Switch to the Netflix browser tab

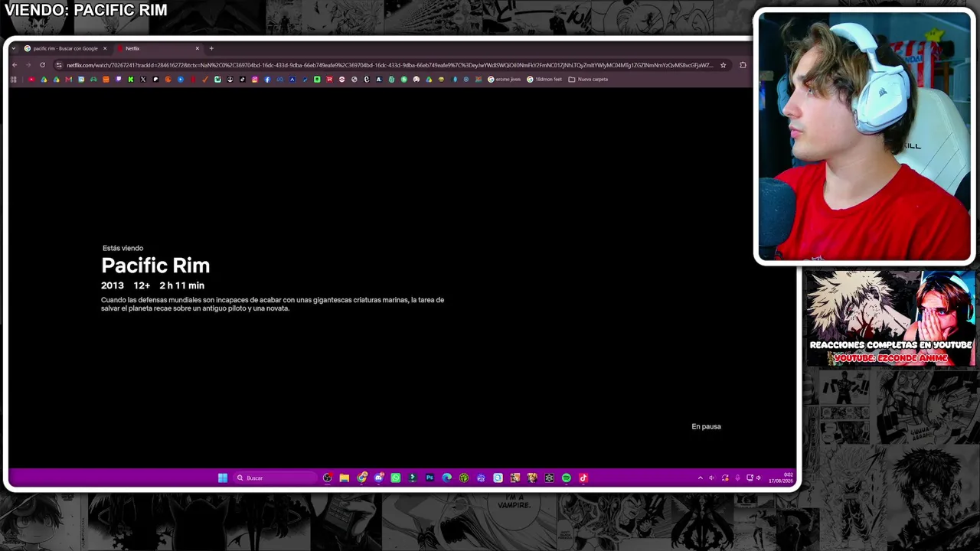[158, 48]
